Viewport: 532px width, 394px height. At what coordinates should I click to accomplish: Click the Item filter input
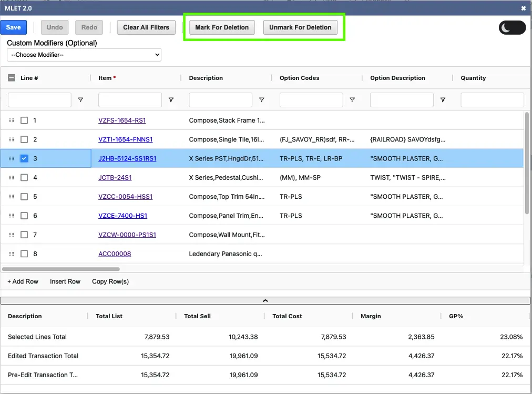tap(130, 100)
